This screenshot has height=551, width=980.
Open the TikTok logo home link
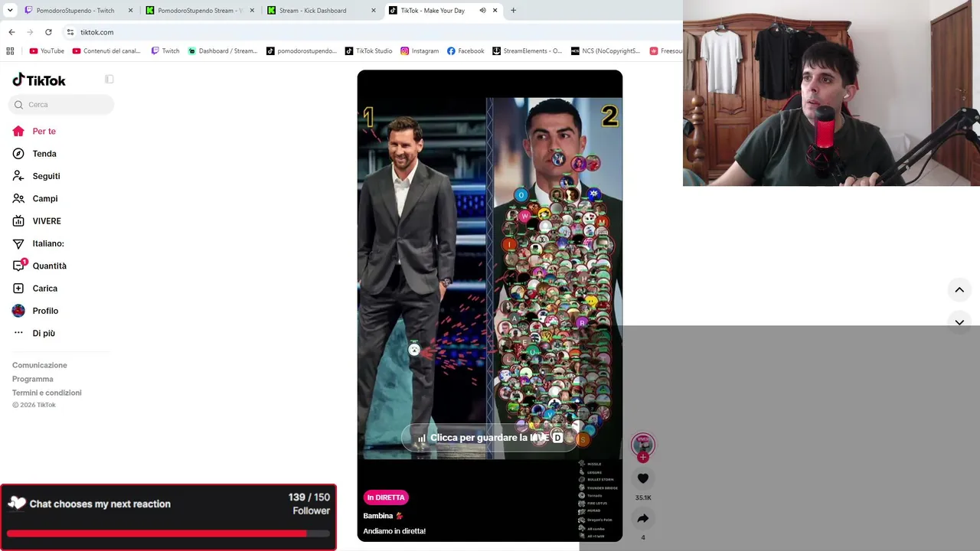[x=39, y=80]
